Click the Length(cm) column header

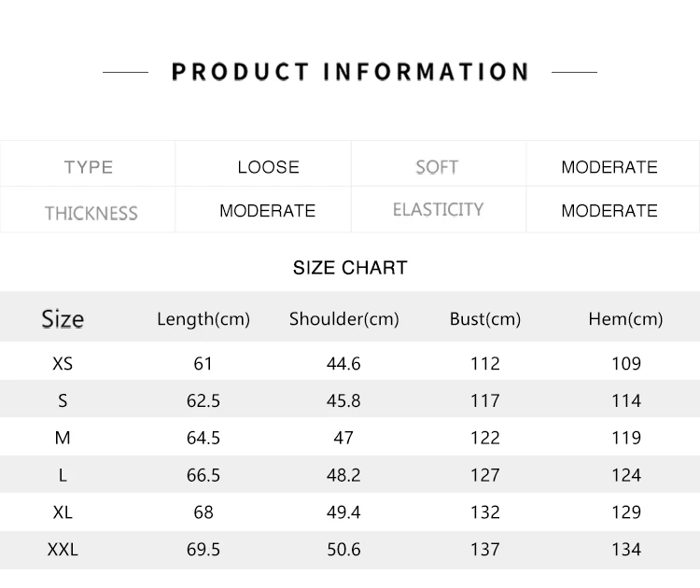[x=203, y=319]
